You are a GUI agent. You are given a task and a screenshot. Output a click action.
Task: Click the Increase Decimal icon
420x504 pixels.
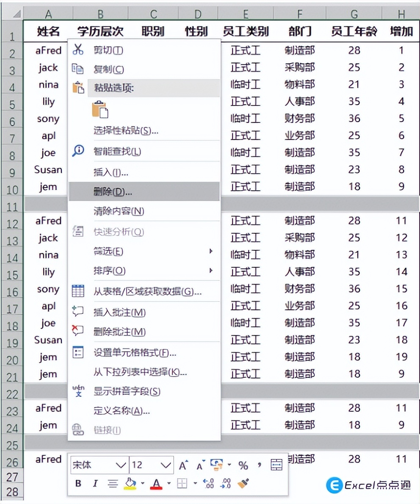[x=208, y=484]
